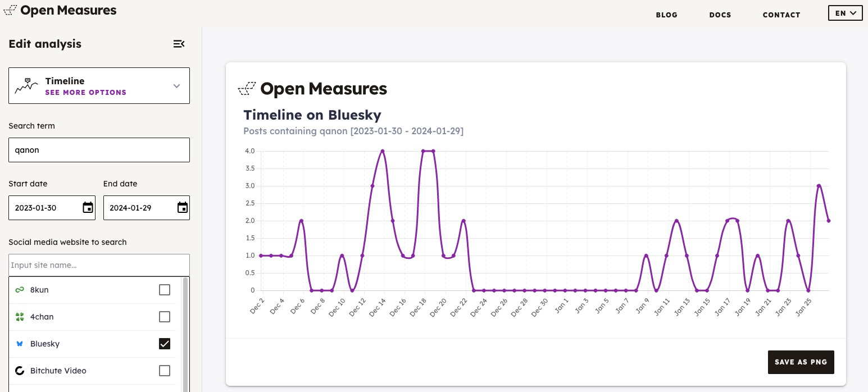Screen dimensions: 868x392
Task: Click the Timeline chart icon
Action: tap(26, 86)
